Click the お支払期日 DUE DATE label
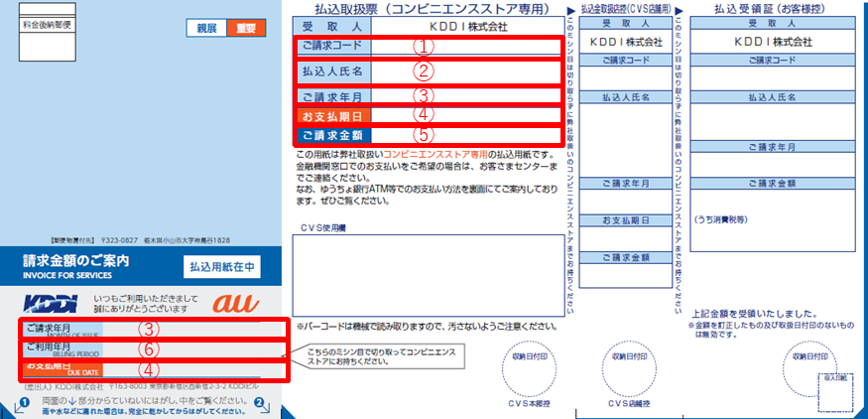This screenshot has height=419, width=868. point(61,369)
